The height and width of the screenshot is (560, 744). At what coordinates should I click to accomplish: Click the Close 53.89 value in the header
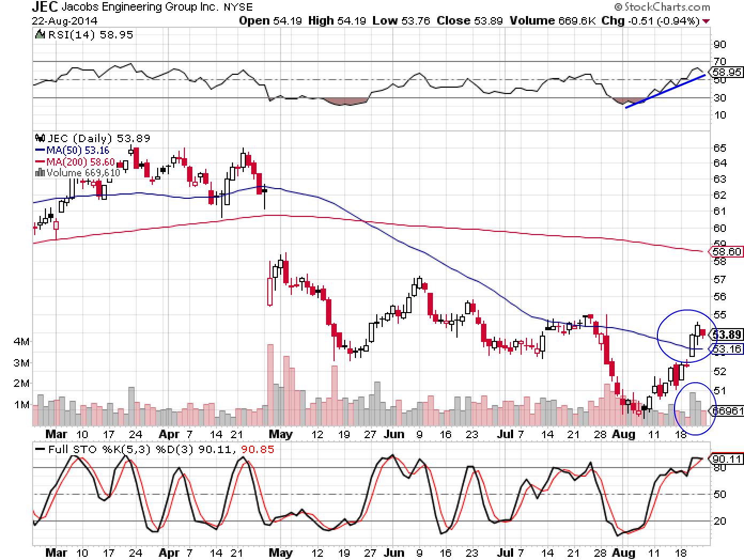pyautogui.click(x=470, y=21)
